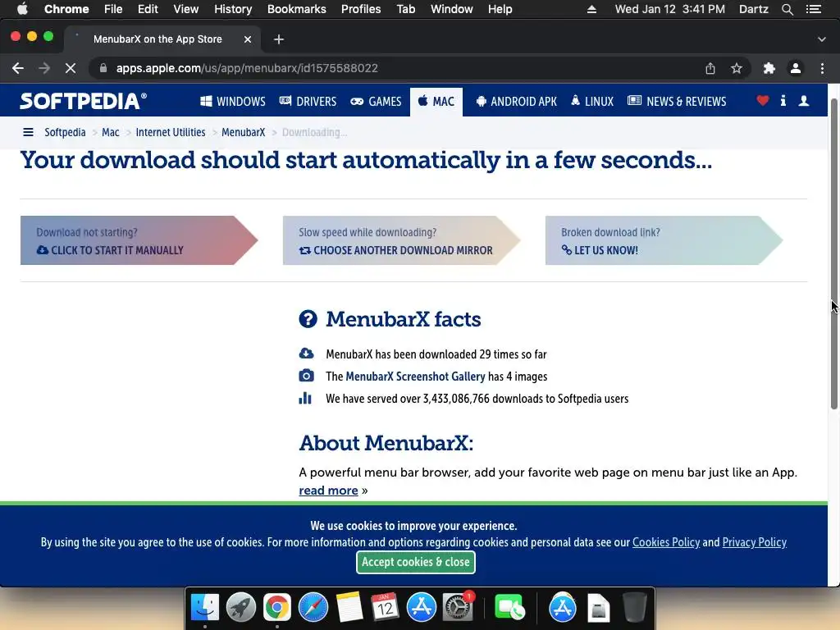Screen dimensions: 840x630
Task: Click the Softpedia logo
Action: (83, 101)
